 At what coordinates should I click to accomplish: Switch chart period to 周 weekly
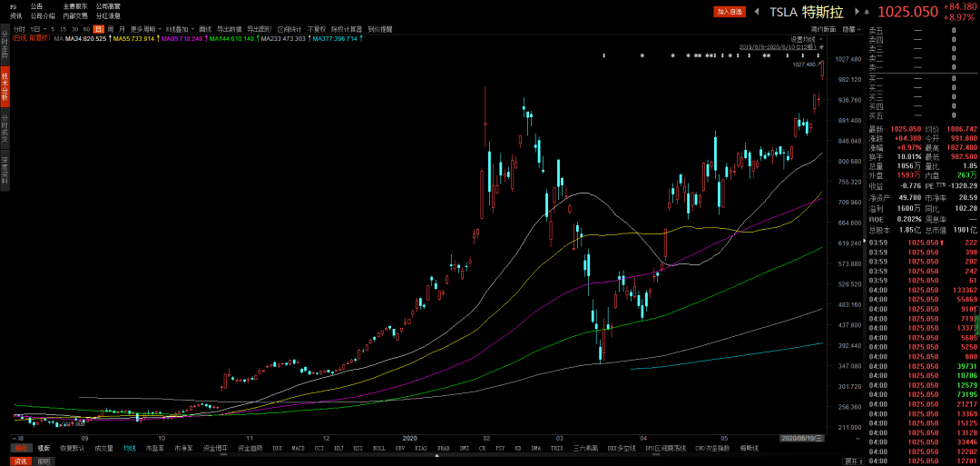[x=110, y=29]
